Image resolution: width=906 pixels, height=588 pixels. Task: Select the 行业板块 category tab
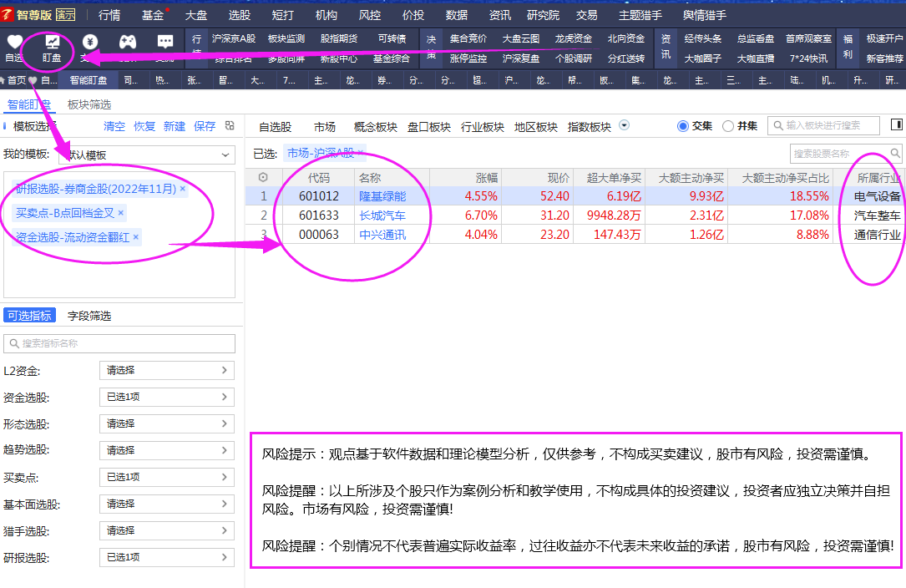pyautogui.click(x=482, y=127)
